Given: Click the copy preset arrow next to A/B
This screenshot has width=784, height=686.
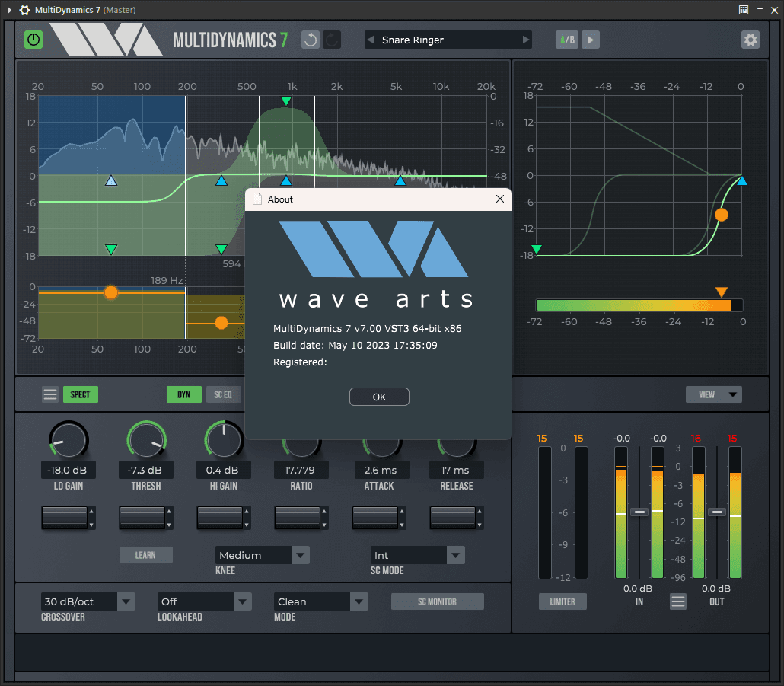Looking at the screenshot, I should (591, 39).
